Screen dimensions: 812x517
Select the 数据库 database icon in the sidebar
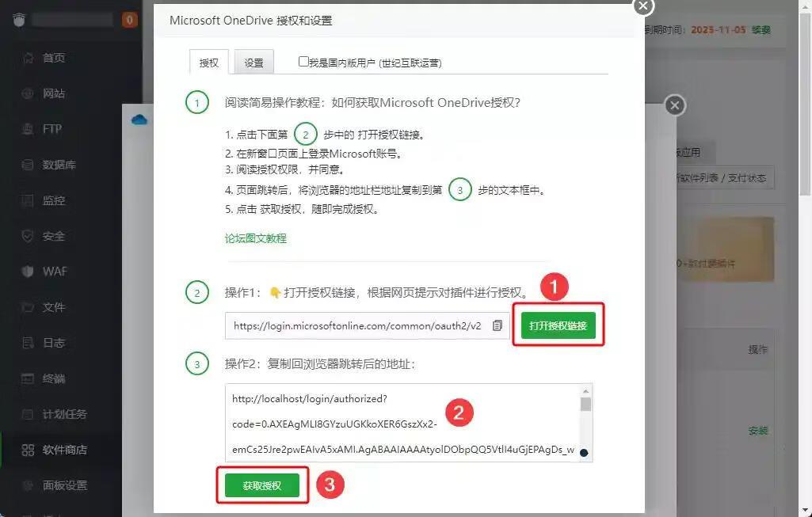coord(28,165)
